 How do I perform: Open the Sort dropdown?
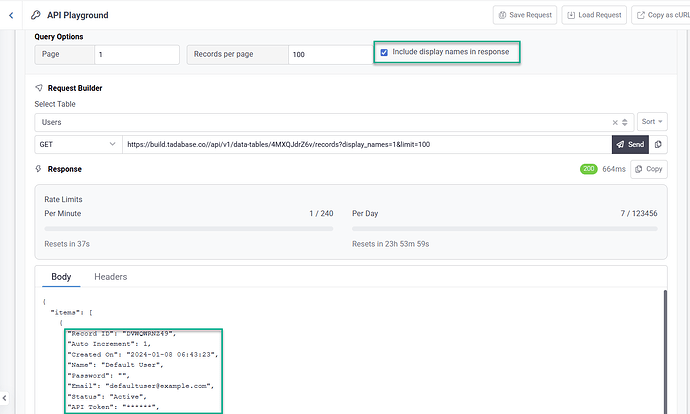click(x=650, y=121)
